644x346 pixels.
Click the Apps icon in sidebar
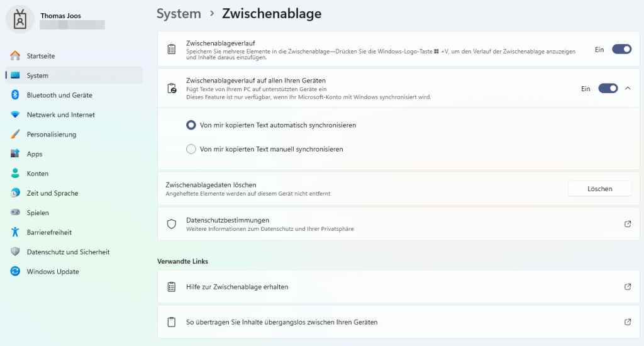pos(15,153)
